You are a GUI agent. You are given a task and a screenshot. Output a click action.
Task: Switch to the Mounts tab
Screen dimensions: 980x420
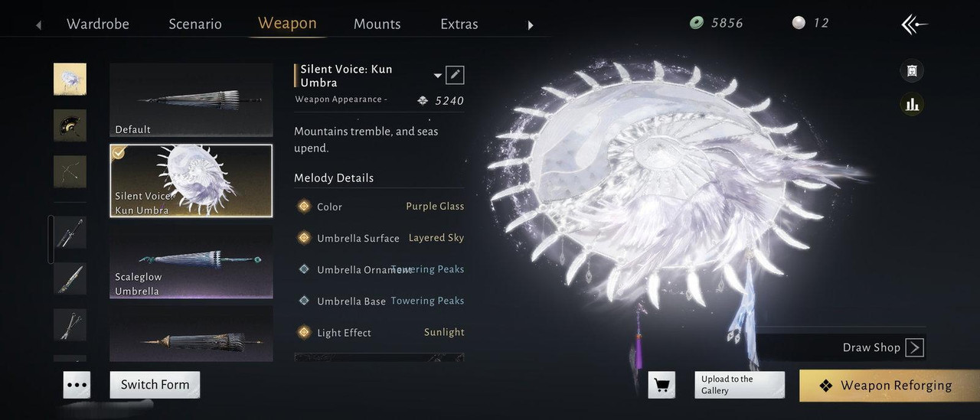(x=377, y=24)
